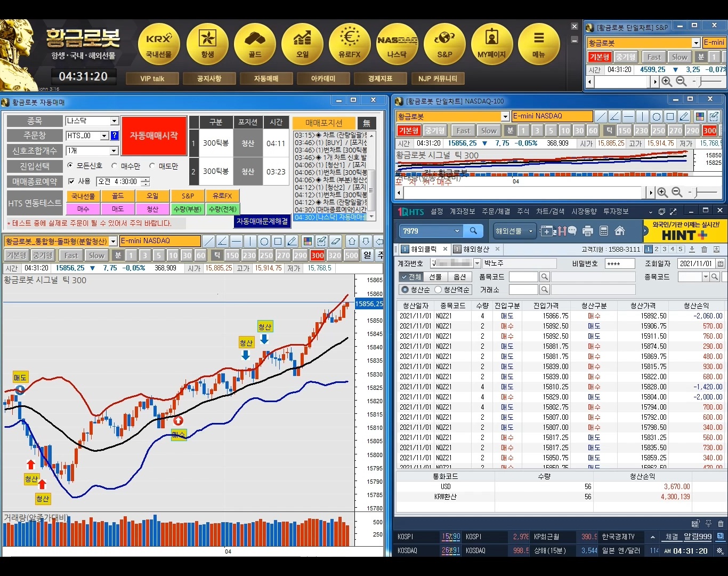Toggle the 사용 checkbox for 매매종료예약

[x=71, y=182]
